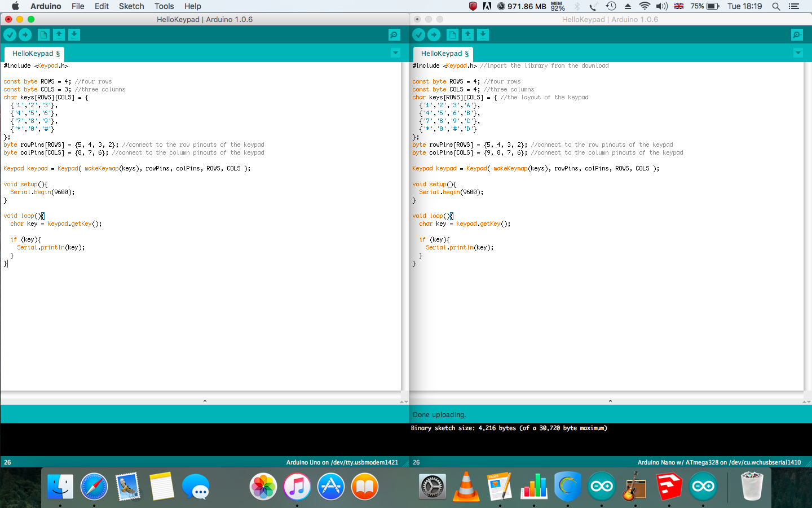812x508 pixels.
Task: Open Numbers from the Dock
Action: (534, 487)
